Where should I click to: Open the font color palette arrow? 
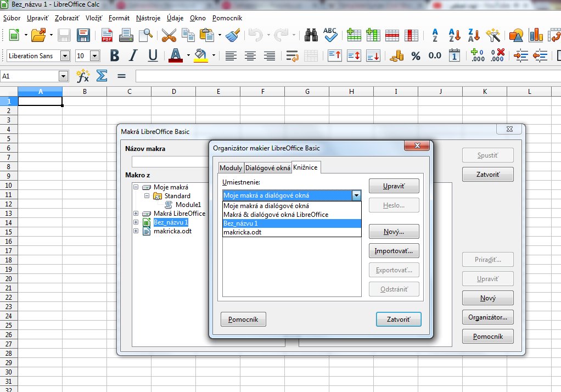(x=188, y=55)
